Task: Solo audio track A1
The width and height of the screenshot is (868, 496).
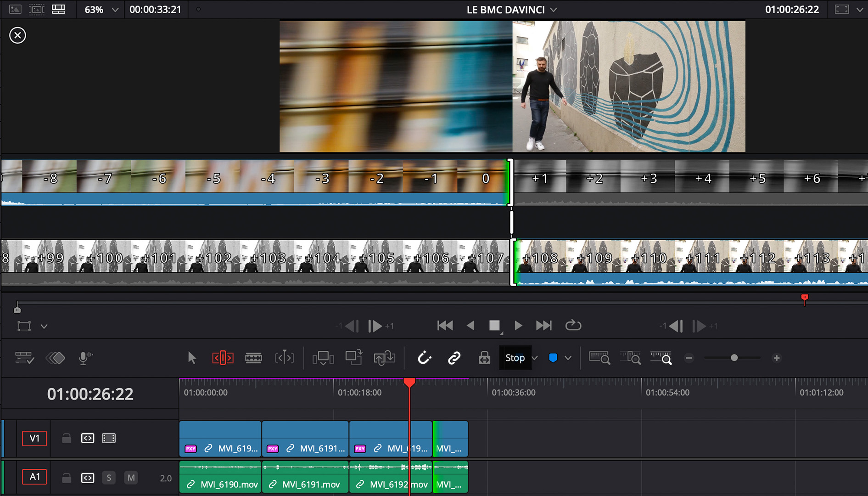Action: click(x=109, y=478)
